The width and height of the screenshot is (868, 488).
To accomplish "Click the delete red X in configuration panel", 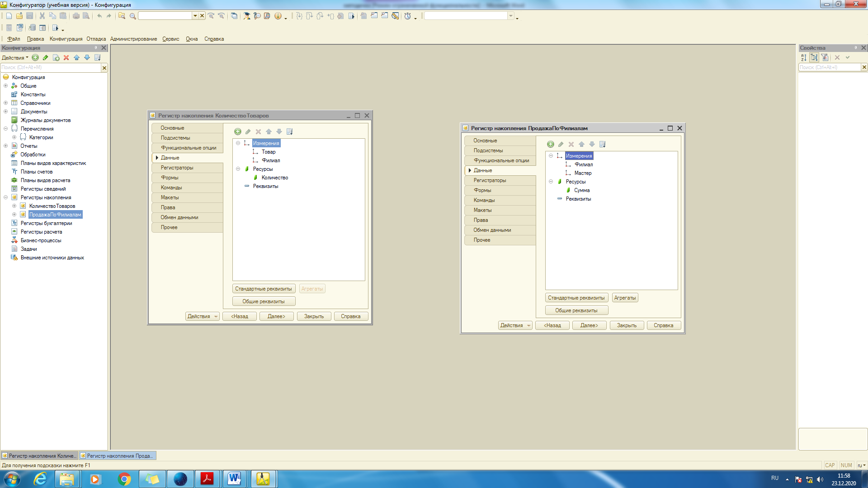I will pos(66,58).
